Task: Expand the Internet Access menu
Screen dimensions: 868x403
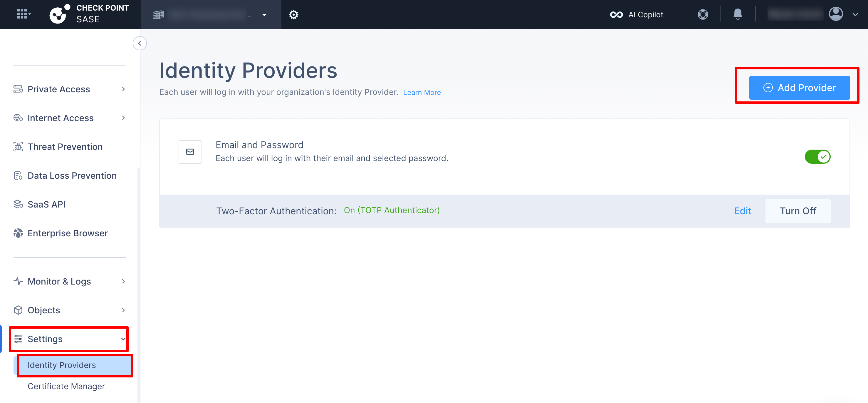Action: coord(69,118)
